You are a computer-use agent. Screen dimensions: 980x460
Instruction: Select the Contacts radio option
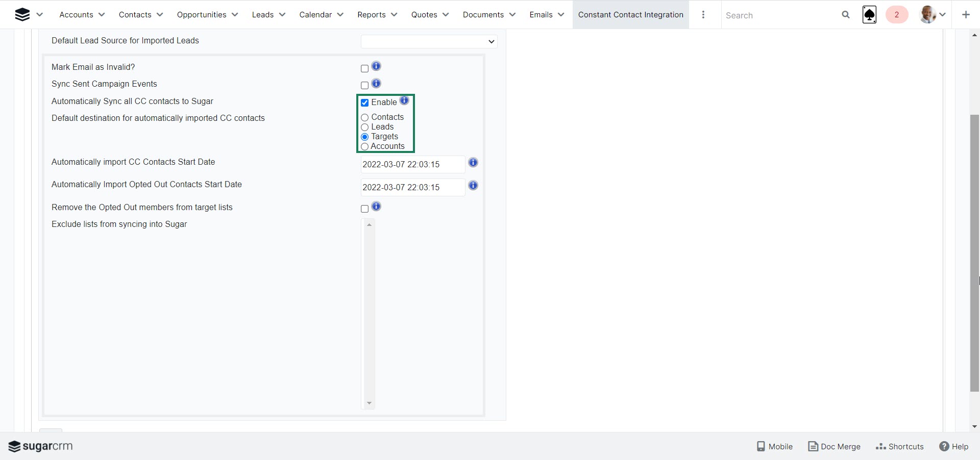pyautogui.click(x=364, y=117)
